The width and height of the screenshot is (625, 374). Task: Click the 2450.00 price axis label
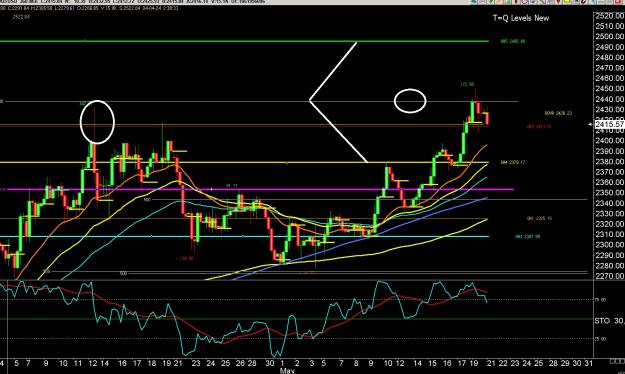[x=609, y=89]
